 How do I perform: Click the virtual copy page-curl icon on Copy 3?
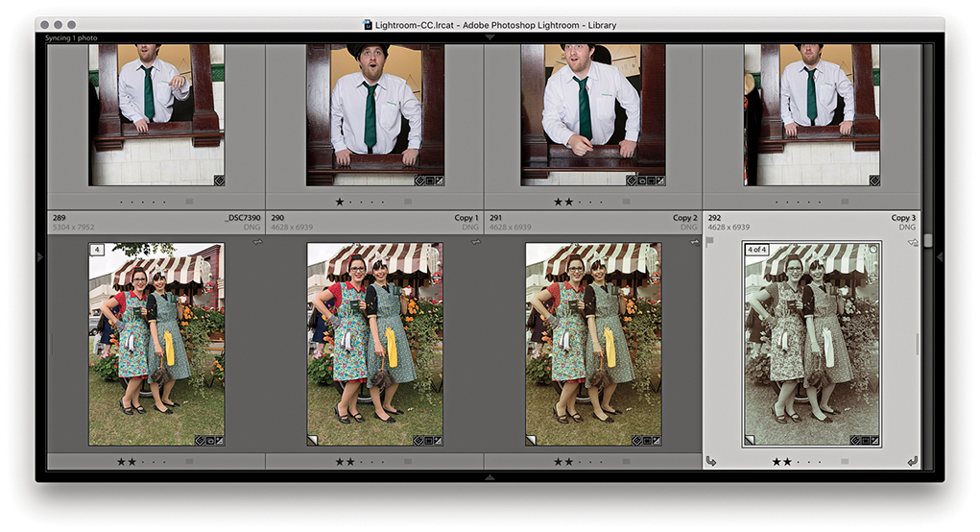(x=751, y=440)
